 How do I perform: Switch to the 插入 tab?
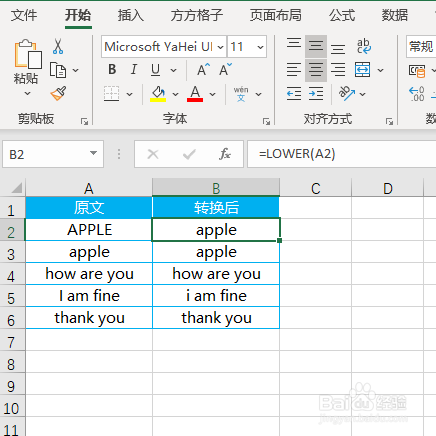click(131, 15)
